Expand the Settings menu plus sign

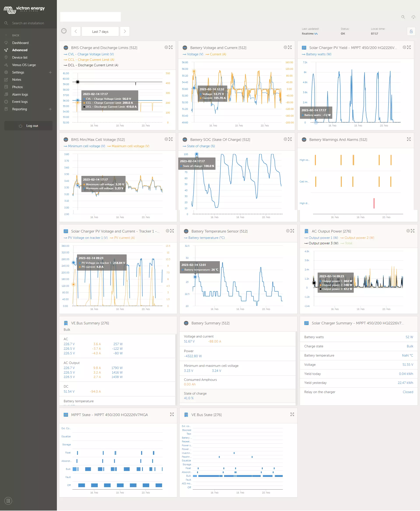pos(50,72)
